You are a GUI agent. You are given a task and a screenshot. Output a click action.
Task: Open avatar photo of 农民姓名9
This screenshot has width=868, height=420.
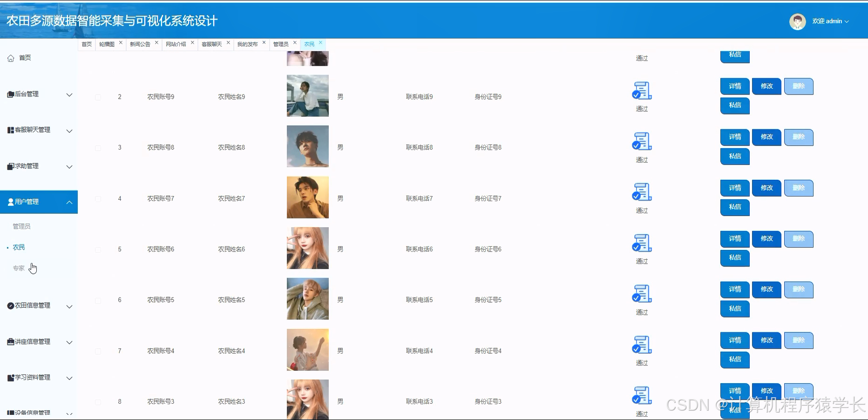click(307, 95)
